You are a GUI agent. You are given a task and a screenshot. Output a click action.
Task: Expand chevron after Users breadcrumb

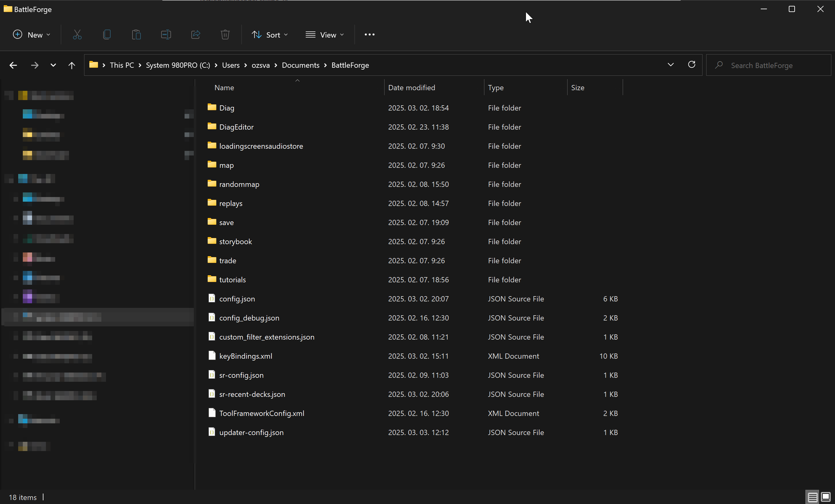246,65
